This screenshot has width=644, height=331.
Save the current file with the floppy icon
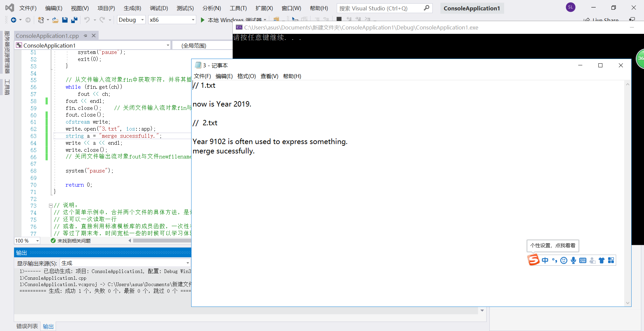(65, 20)
